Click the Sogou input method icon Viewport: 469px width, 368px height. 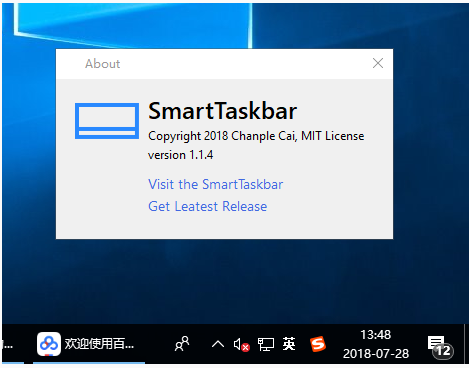pos(317,344)
